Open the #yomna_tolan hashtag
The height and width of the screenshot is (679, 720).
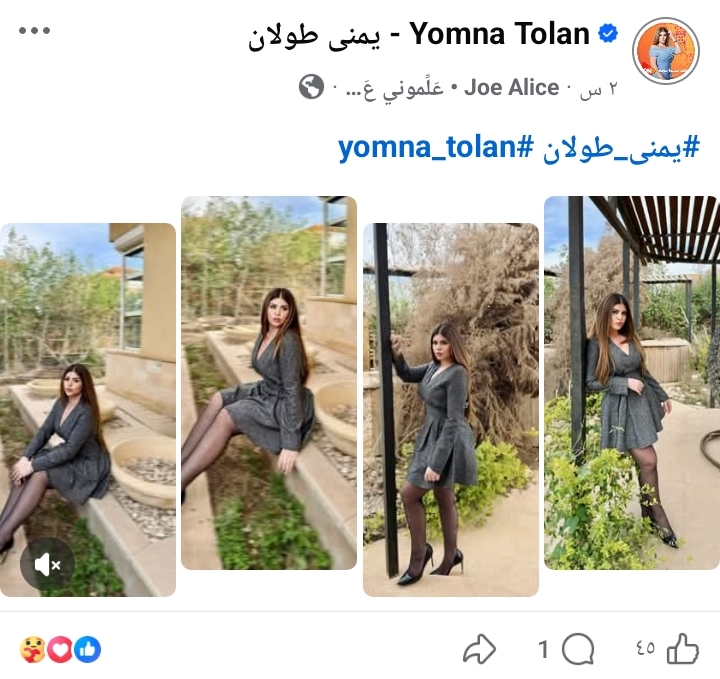[x=436, y=148]
